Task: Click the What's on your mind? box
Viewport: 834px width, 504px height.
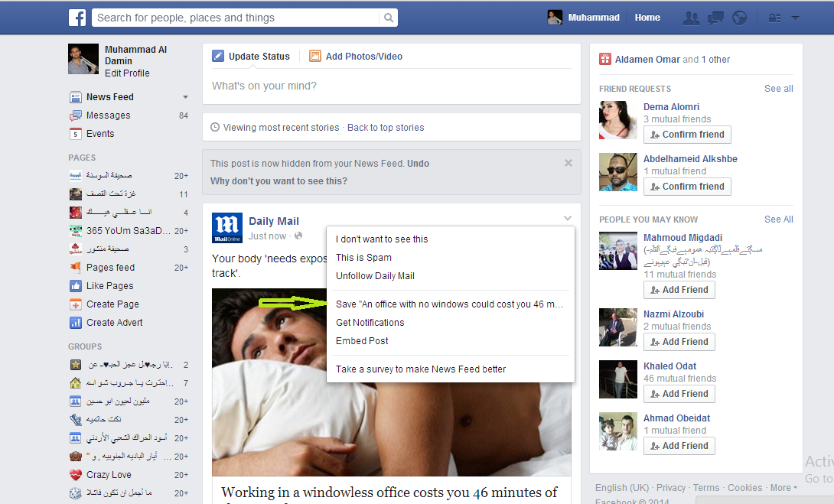Action: click(392, 86)
